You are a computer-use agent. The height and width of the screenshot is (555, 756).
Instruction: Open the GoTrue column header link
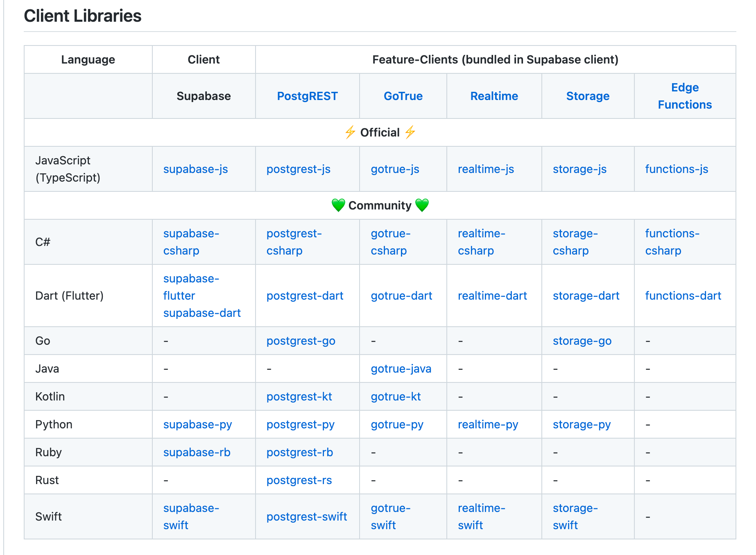pyautogui.click(x=403, y=96)
